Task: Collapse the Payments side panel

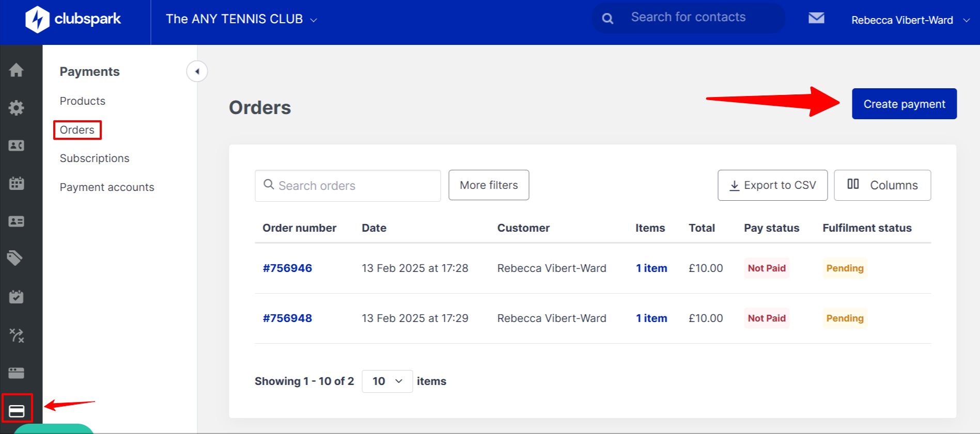Action: (x=197, y=71)
